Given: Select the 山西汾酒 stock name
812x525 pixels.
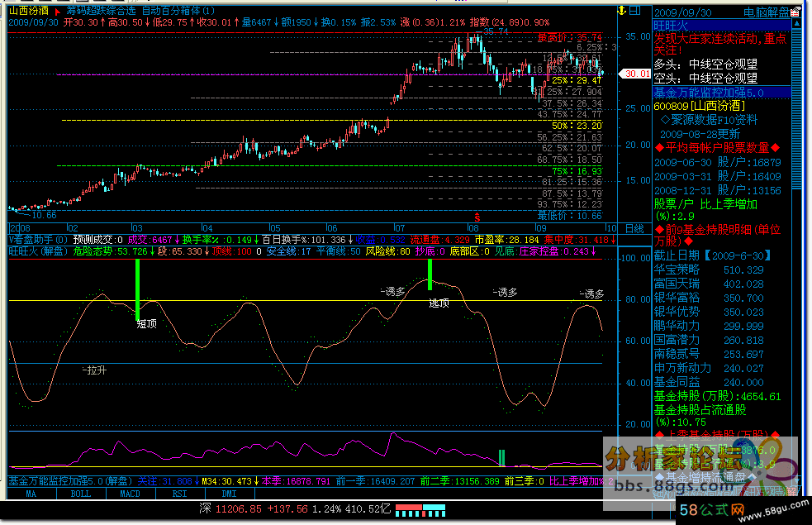Looking at the screenshot, I should 29,11.
